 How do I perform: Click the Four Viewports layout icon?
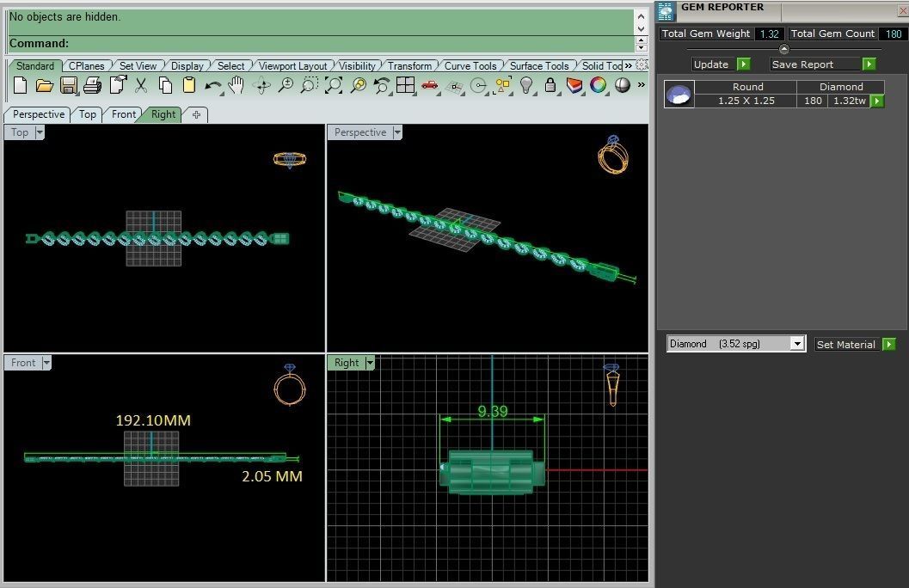405,85
